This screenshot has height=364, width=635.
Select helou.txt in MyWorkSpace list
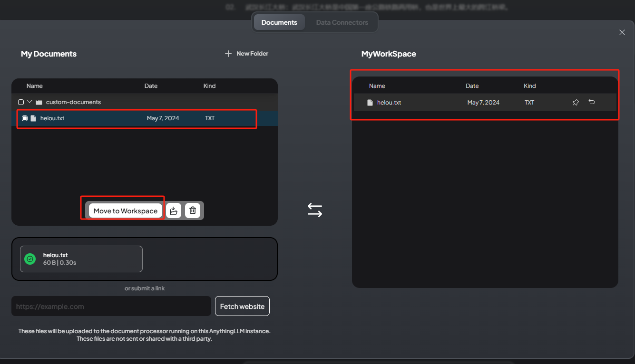point(389,103)
